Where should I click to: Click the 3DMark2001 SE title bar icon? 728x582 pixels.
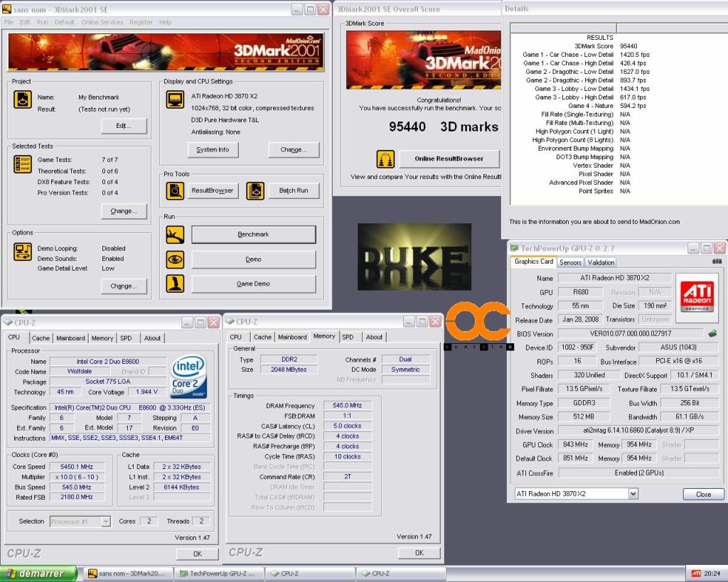(6, 9)
